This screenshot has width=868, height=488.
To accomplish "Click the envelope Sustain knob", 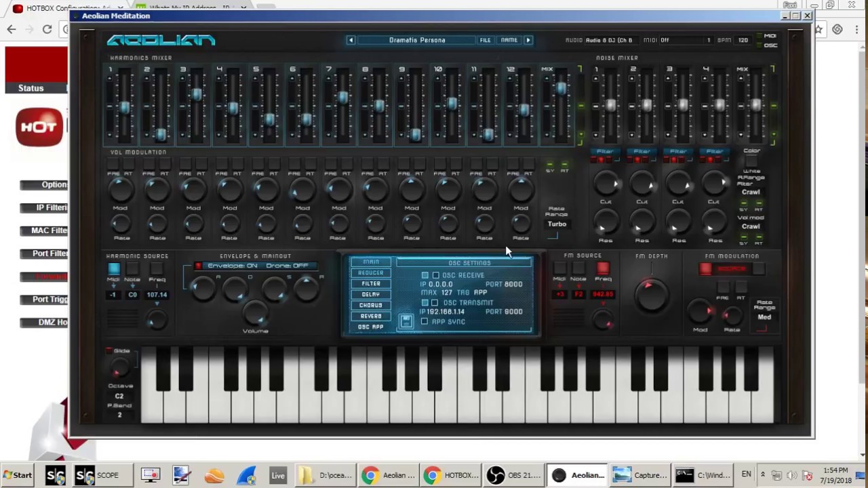I will 274,289.
